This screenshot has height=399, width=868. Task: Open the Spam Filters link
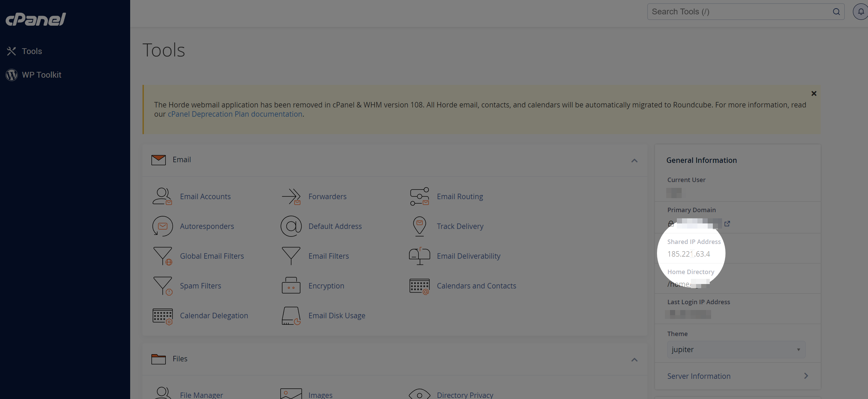click(x=200, y=286)
